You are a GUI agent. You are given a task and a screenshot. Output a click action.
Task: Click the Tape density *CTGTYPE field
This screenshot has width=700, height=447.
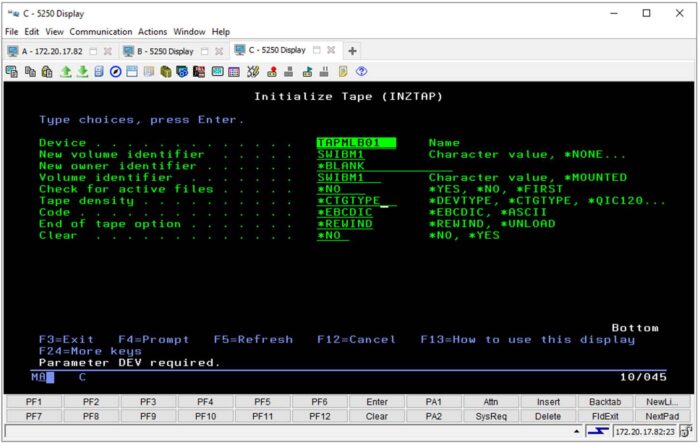coord(355,201)
